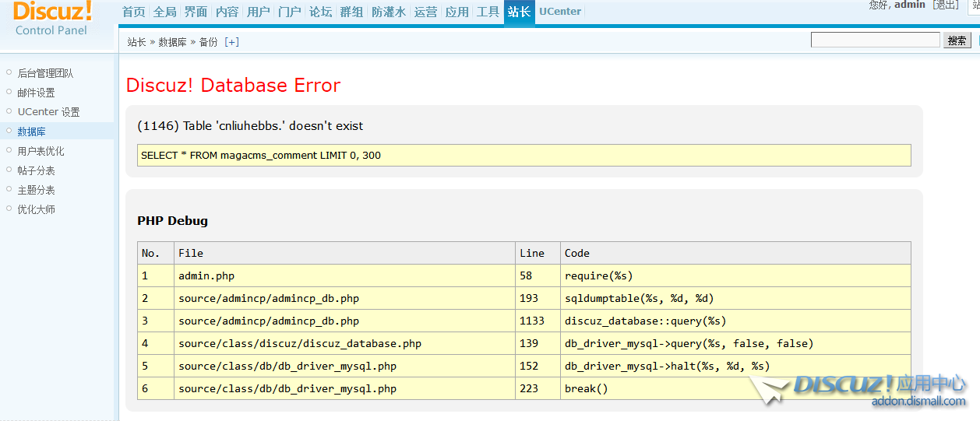Open the 工具 menu tab

[488, 12]
